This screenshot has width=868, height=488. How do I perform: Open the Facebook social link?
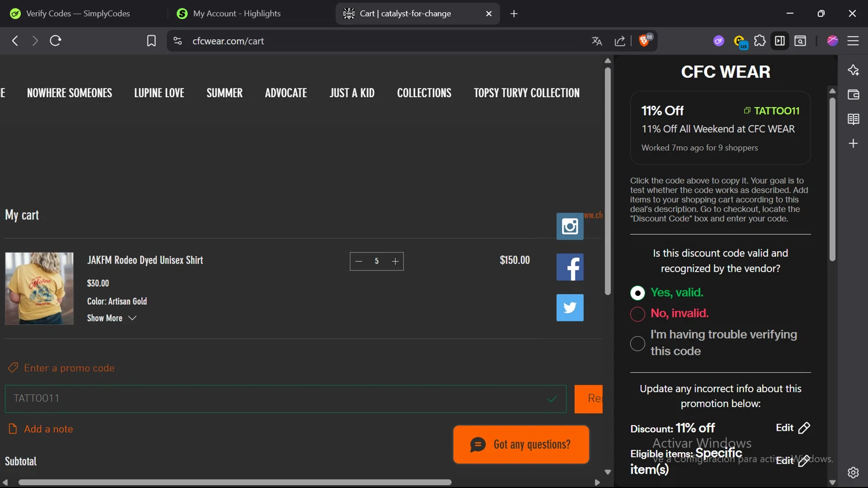[570, 267]
